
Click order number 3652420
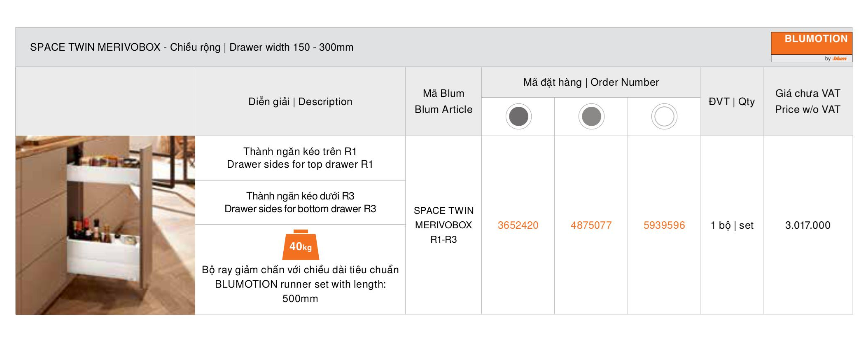[518, 225]
